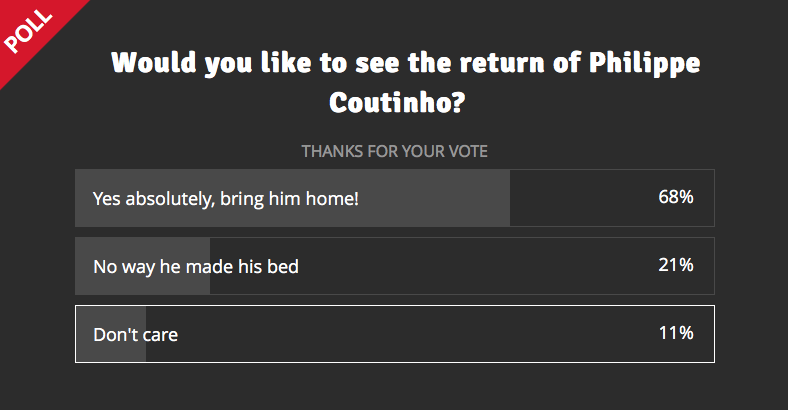Click the "THANKS FOR YOUR VOTE" message

[x=395, y=151]
